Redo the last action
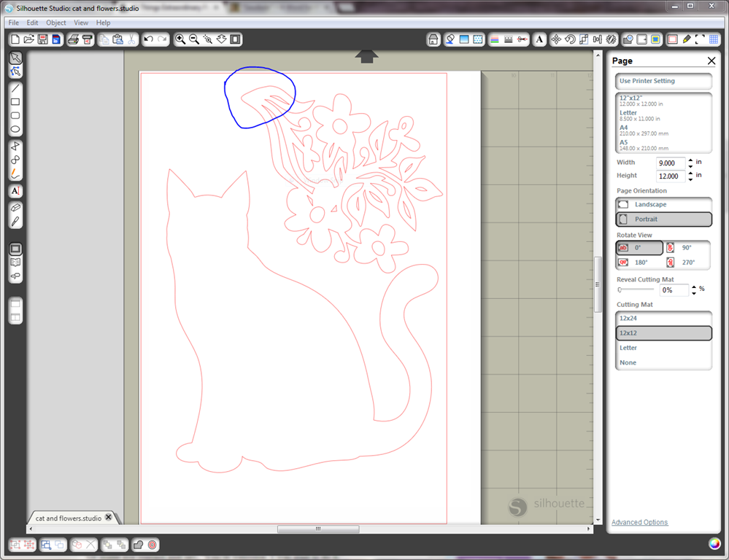The height and width of the screenshot is (560, 729). pyautogui.click(x=162, y=39)
